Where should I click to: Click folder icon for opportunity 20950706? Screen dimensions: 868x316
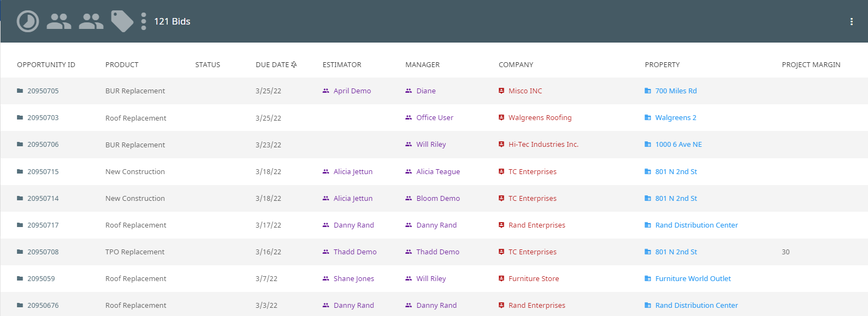click(x=20, y=144)
